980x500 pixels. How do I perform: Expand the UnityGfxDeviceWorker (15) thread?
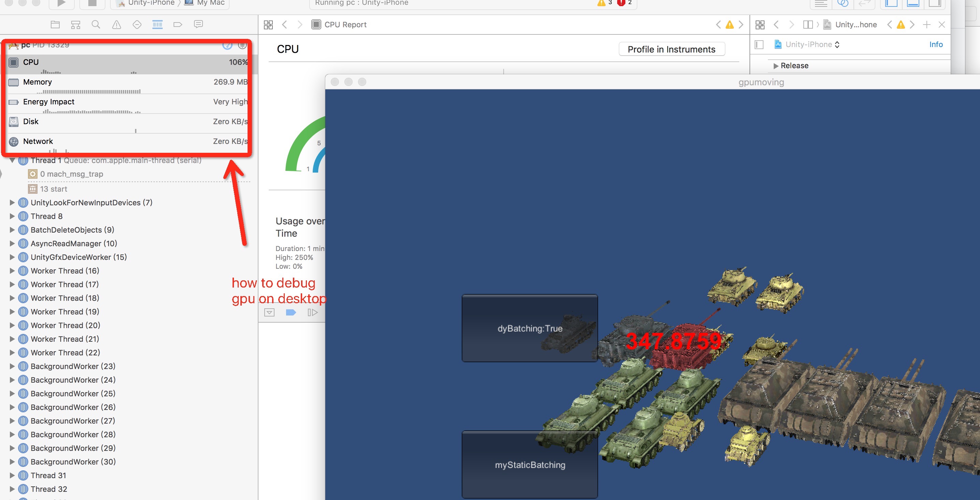(12, 257)
